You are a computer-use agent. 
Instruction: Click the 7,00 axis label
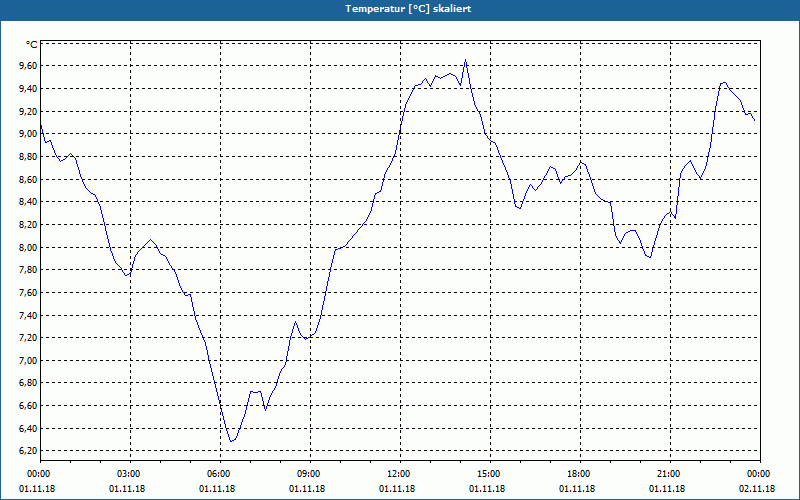(28, 361)
